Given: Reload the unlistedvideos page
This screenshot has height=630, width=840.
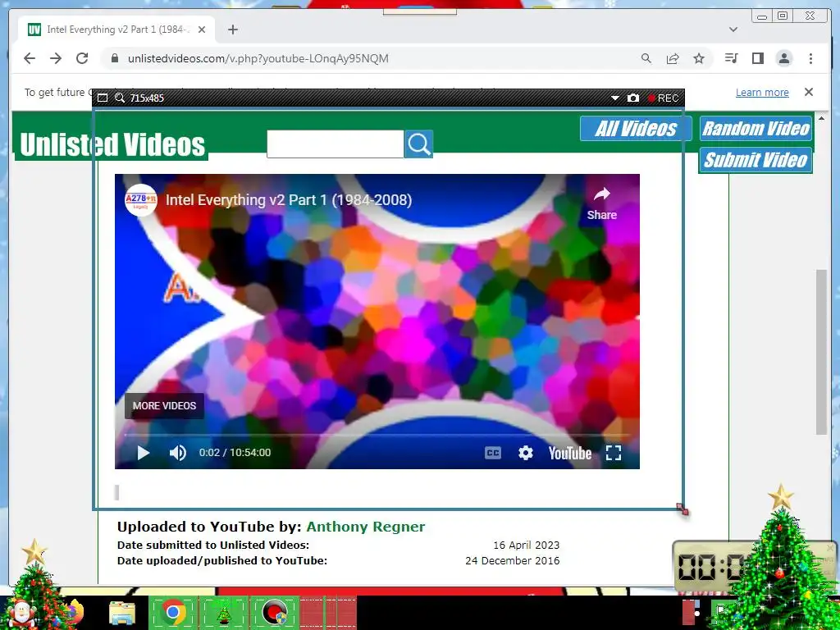Looking at the screenshot, I should point(82,58).
